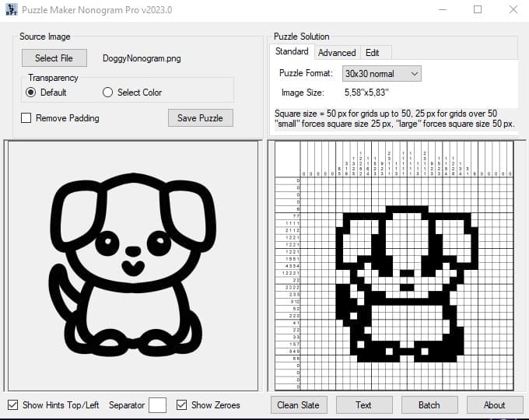Minimize the Puzzle Maker window
The image size is (529, 420).
tap(442, 10)
